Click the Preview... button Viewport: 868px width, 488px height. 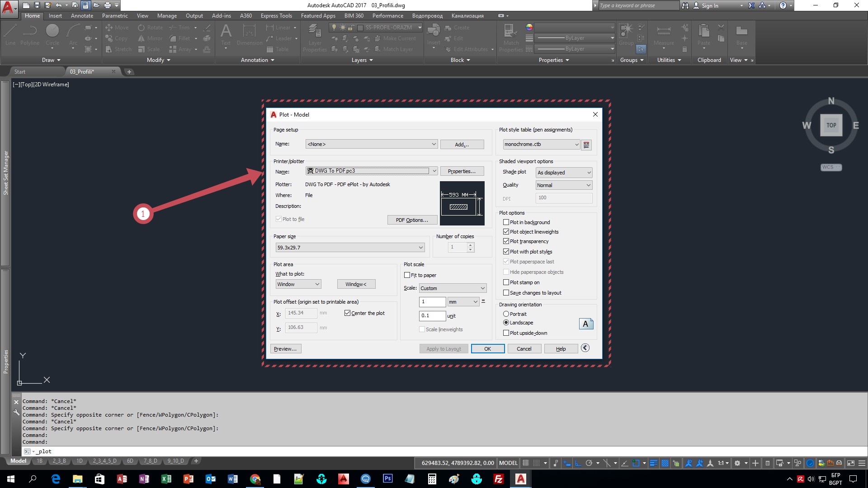click(x=286, y=349)
